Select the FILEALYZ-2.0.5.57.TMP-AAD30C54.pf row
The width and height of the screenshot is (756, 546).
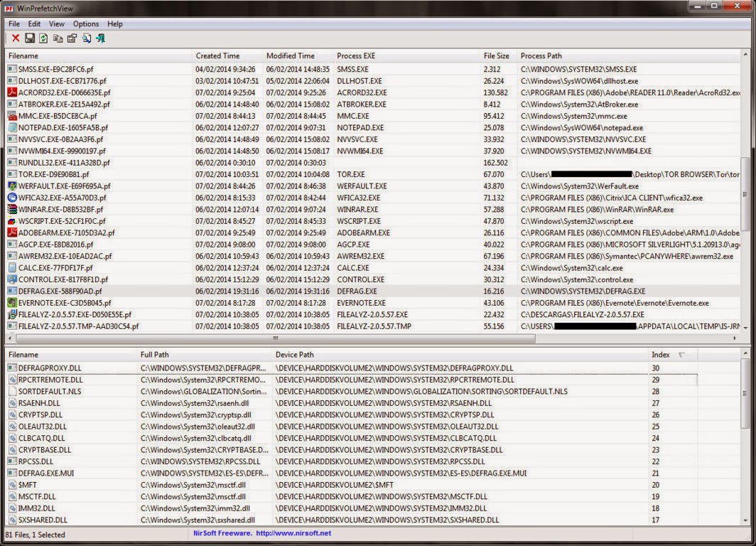373,326
